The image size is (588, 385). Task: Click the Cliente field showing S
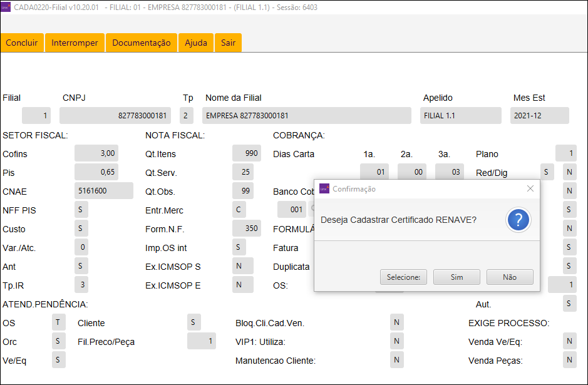(x=194, y=322)
